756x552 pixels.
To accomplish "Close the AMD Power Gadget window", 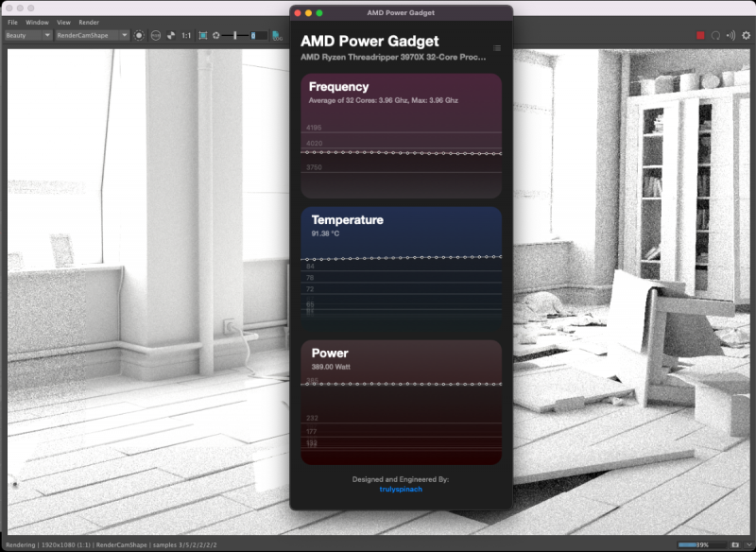I will (x=298, y=13).
